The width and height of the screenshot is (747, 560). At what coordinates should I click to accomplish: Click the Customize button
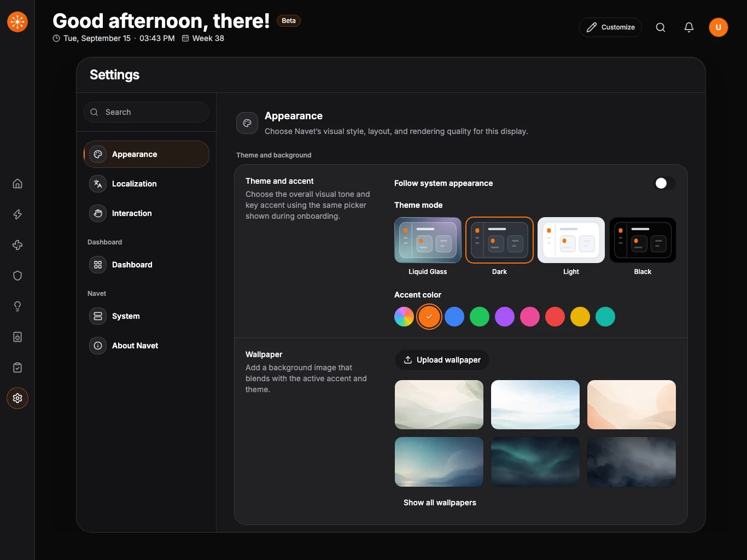(x=610, y=27)
